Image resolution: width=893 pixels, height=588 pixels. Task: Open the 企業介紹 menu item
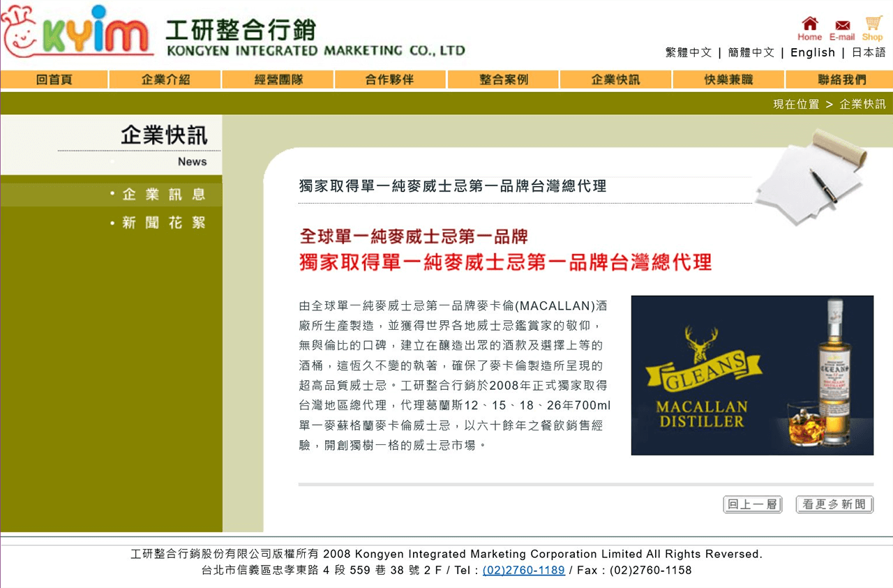165,80
